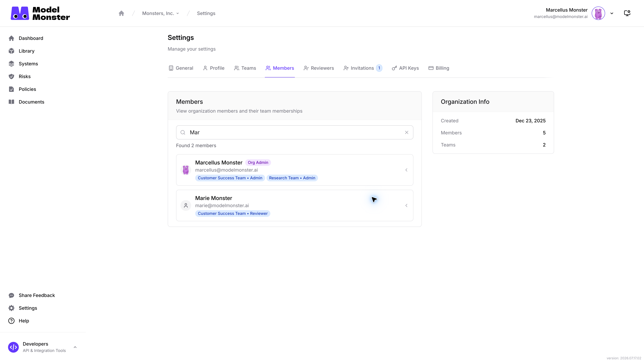
Task: Expand the Developers tools section
Action: point(75,347)
